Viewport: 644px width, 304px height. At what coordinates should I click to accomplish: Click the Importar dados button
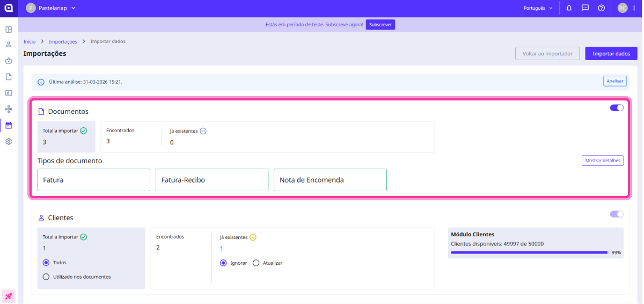[x=611, y=54]
